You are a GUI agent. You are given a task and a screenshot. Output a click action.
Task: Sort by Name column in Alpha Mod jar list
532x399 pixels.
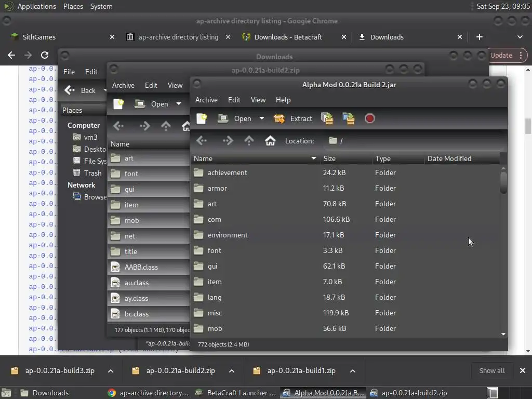256,158
